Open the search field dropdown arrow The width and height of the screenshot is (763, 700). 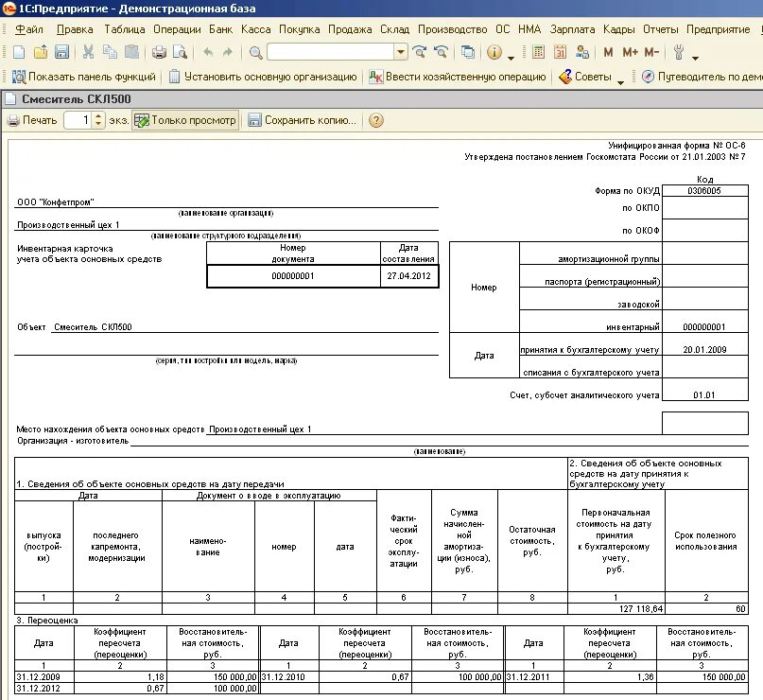(401, 52)
